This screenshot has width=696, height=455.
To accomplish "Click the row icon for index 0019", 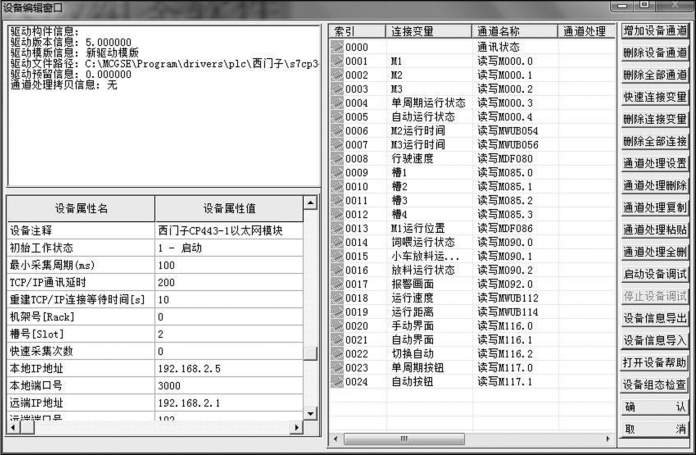I will pos(337,312).
